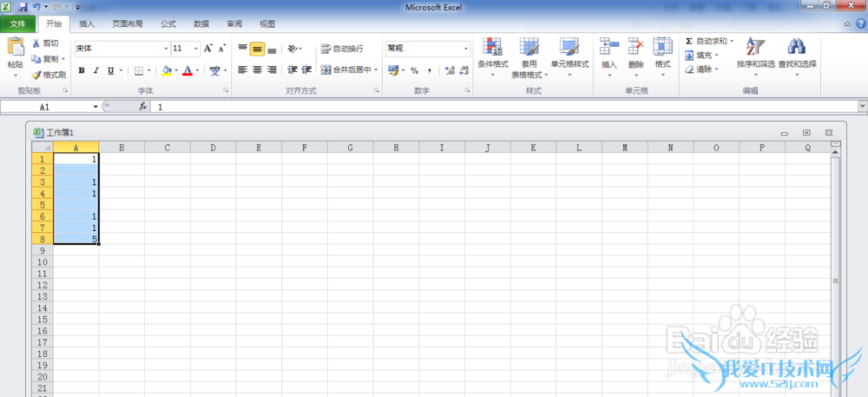Toggle Wrap Text (自动换行)
This screenshot has height=397, width=868.
tap(342, 49)
